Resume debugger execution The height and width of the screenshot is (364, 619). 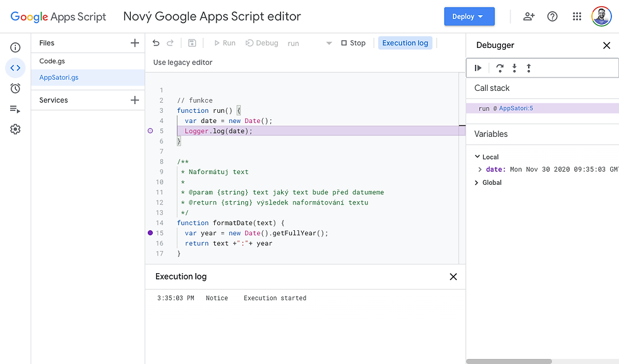coord(478,68)
